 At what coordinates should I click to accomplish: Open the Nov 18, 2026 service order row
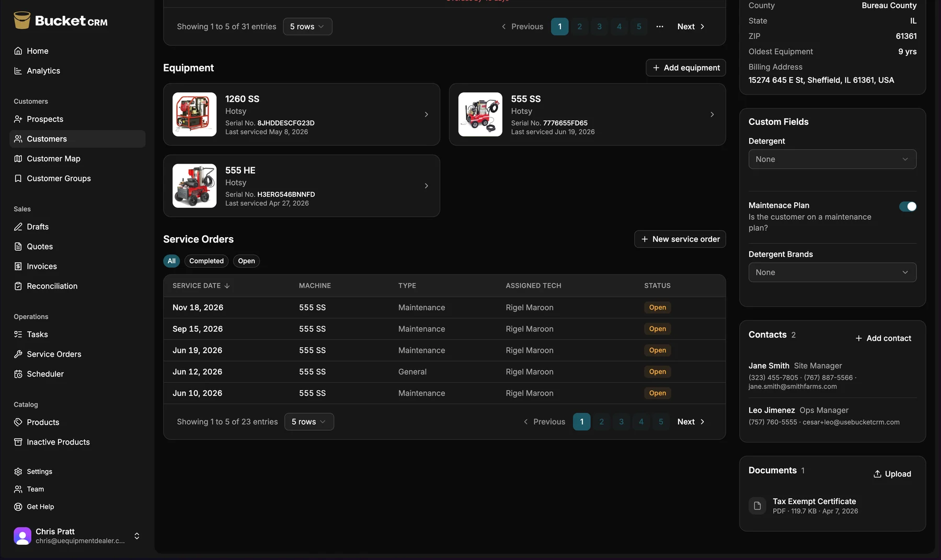click(x=444, y=308)
